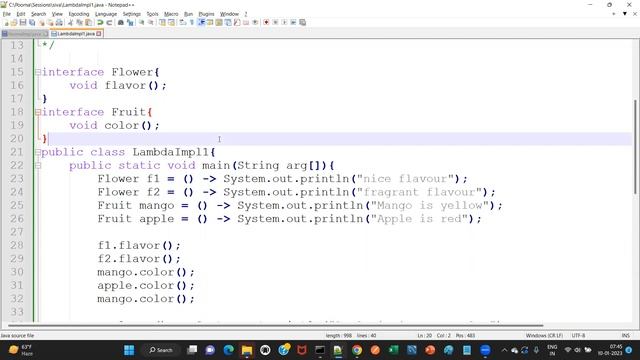
Task: Cut selection with the scissors icon
Action: click(x=70, y=22)
